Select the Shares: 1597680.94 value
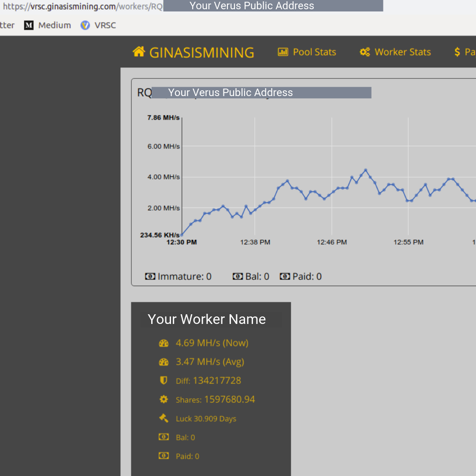This screenshot has width=476, height=476. coord(215,399)
